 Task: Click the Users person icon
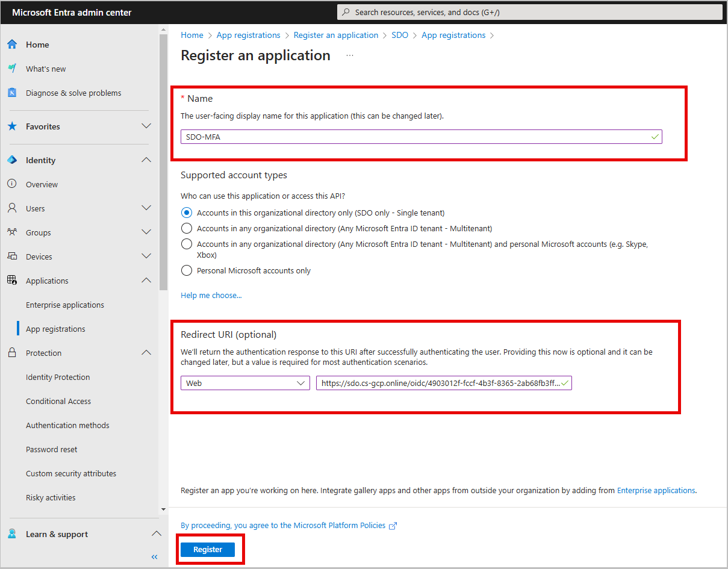click(12, 208)
